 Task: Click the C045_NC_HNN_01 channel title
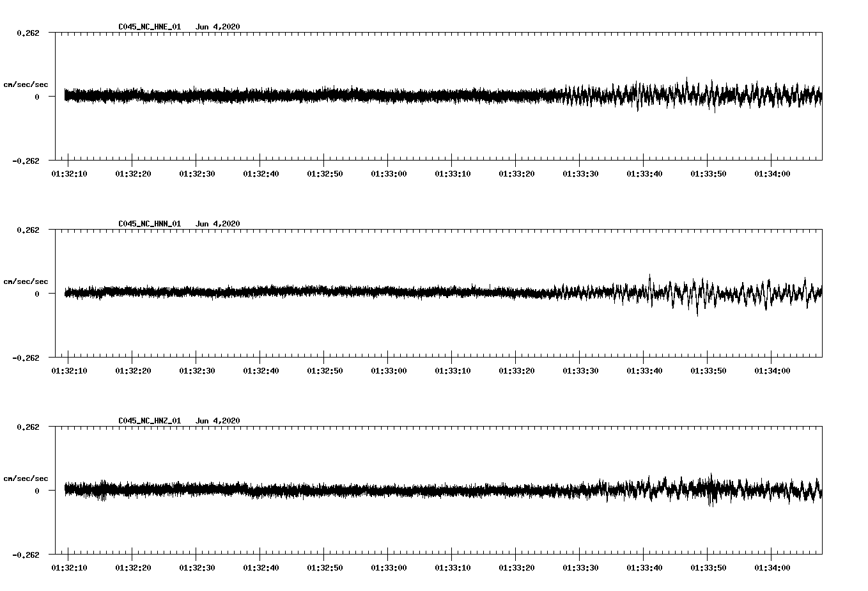coord(150,224)
